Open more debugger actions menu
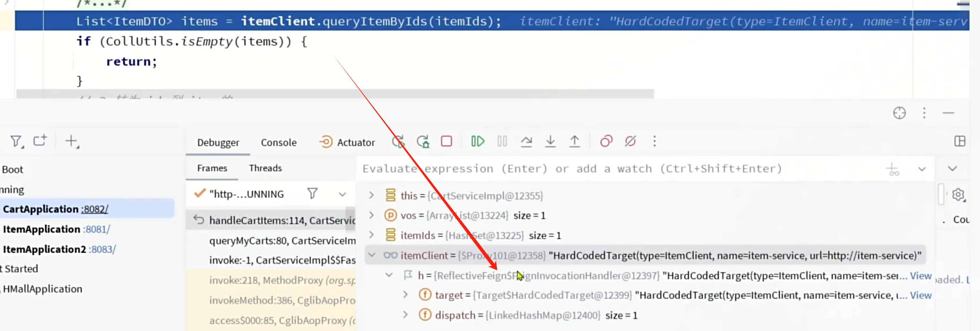980x331 pixels. [654, 141]
